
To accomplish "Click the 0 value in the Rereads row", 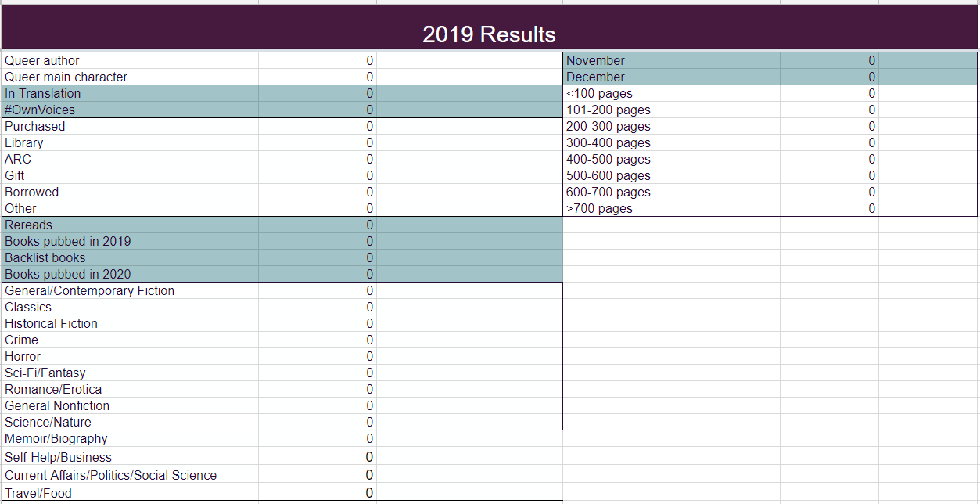I will point(318,225).
